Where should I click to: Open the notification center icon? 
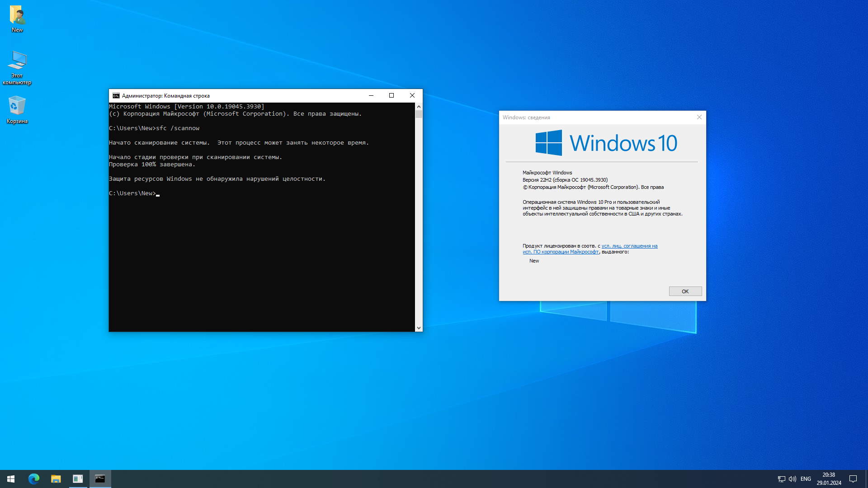853,479
